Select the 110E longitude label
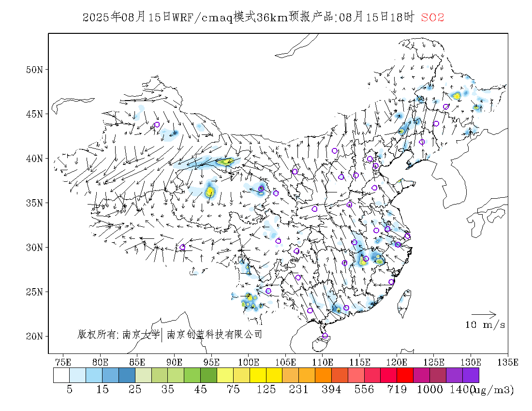 point(322,362)
